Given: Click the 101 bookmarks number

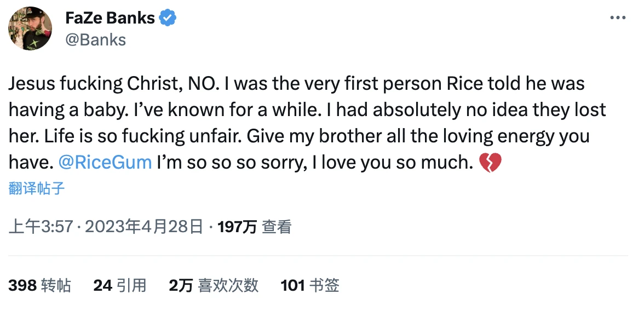Looking at the screenshot, I should click(292, 285).
